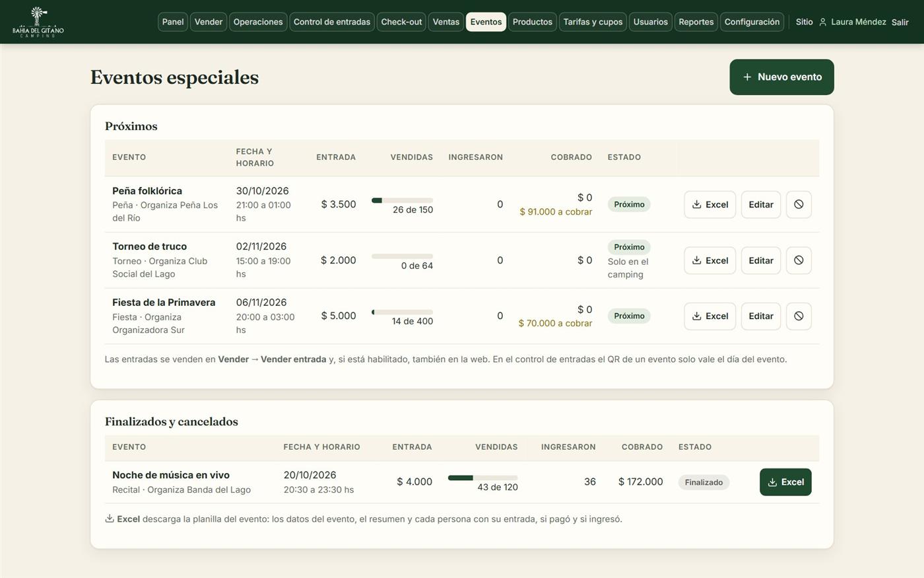The image size is (924, 578).
Task: Open the Reportes tab
Action: (x=696, y=22)
